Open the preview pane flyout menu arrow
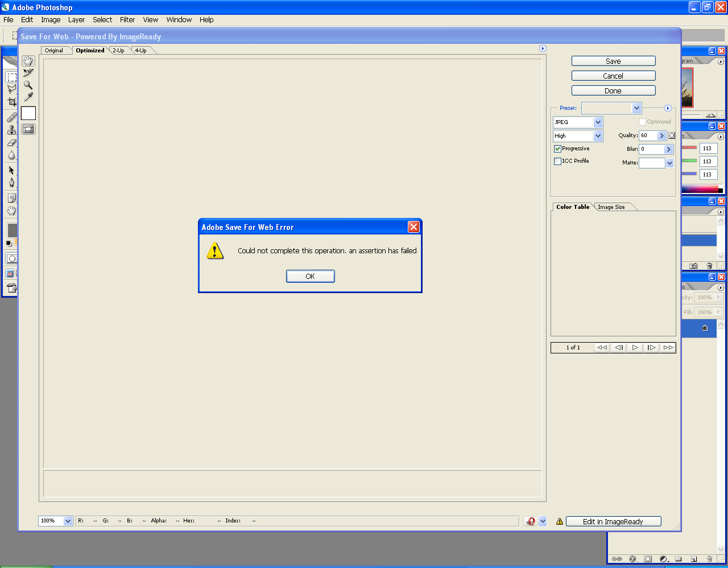This screenshot has height=568, width=728. [x=543, y=48]
